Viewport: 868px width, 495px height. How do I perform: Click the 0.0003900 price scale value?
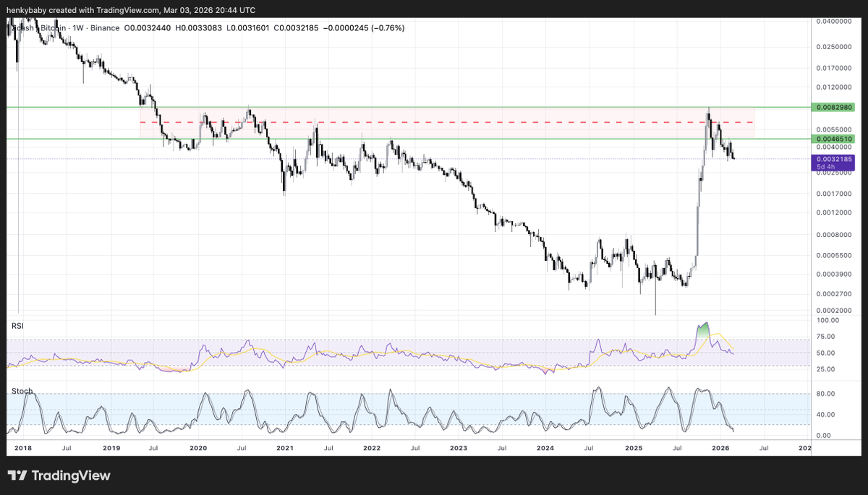point(834,274)
